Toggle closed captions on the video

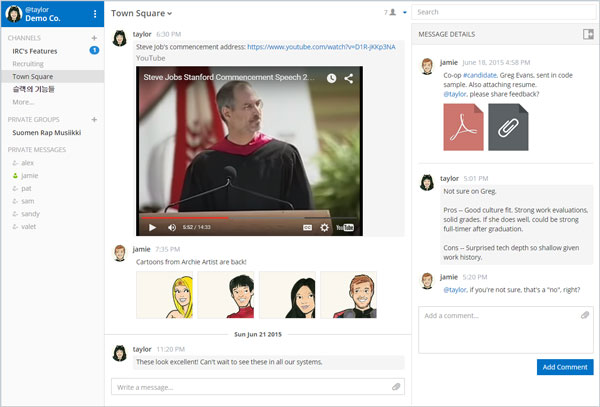(x=307, y=227)
